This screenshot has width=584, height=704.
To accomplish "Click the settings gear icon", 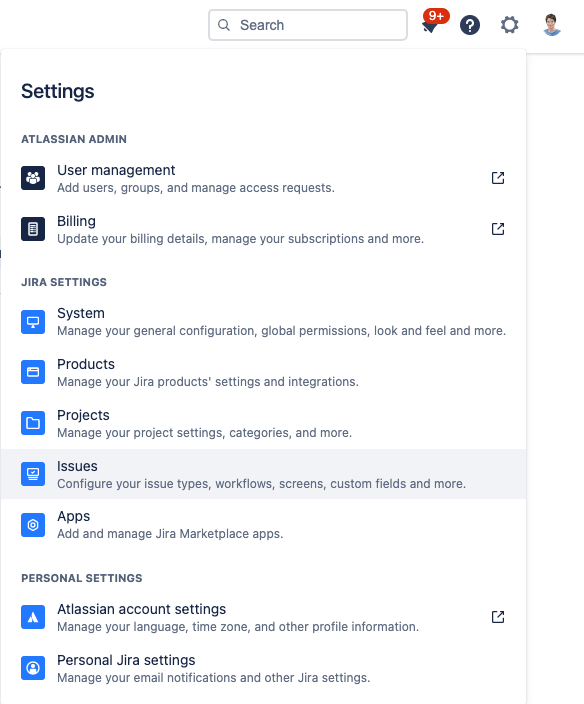I will tap(509, 25).
